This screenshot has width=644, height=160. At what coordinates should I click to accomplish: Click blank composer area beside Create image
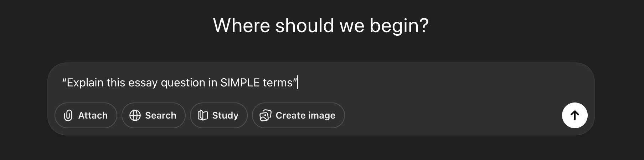(x=445, y=115)
